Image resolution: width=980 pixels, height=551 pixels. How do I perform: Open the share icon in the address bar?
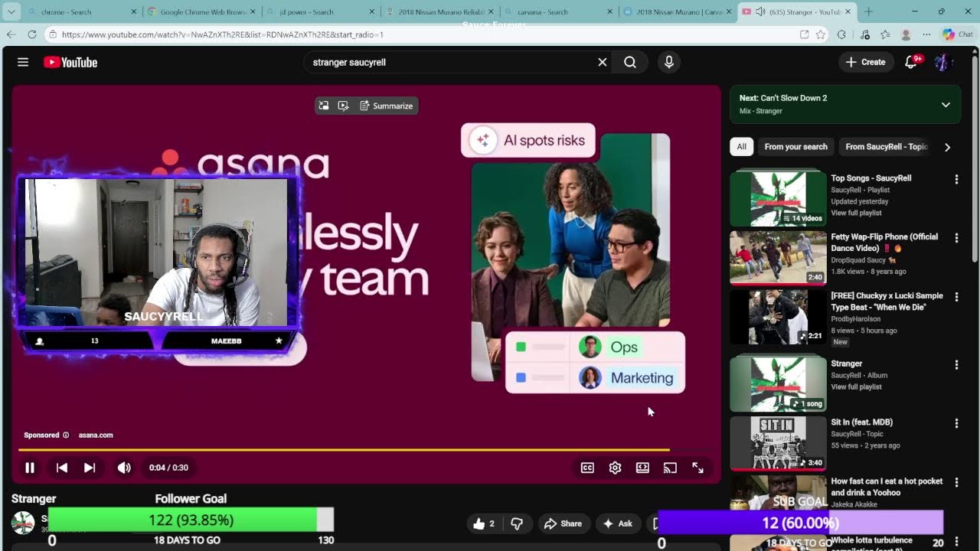(x=804, y=34)
